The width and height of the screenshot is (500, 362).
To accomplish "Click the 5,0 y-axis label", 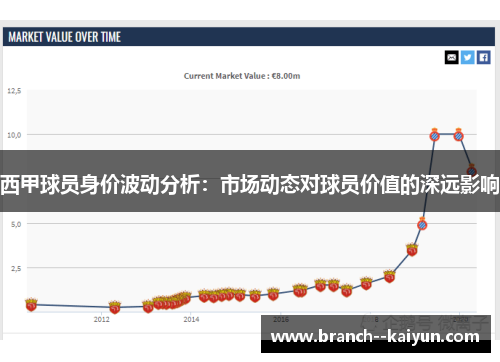I will 16,224.
